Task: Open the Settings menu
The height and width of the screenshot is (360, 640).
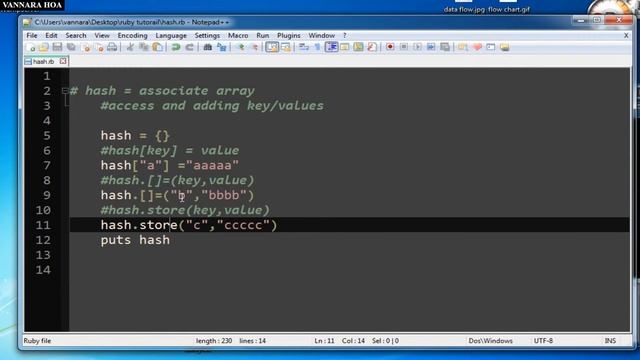Action: point(207,36)
